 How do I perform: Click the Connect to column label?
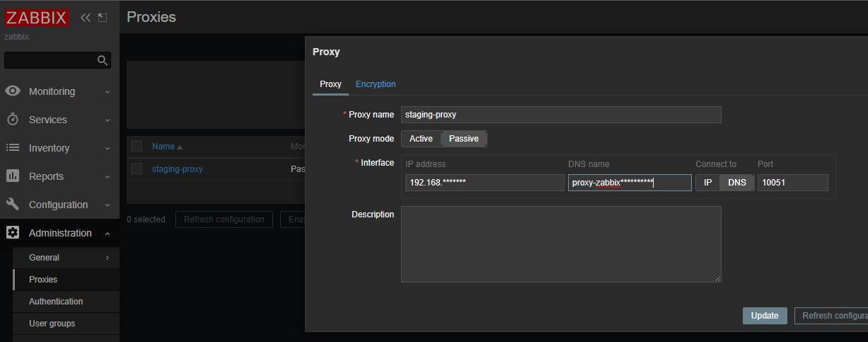(x=716, y=164)
